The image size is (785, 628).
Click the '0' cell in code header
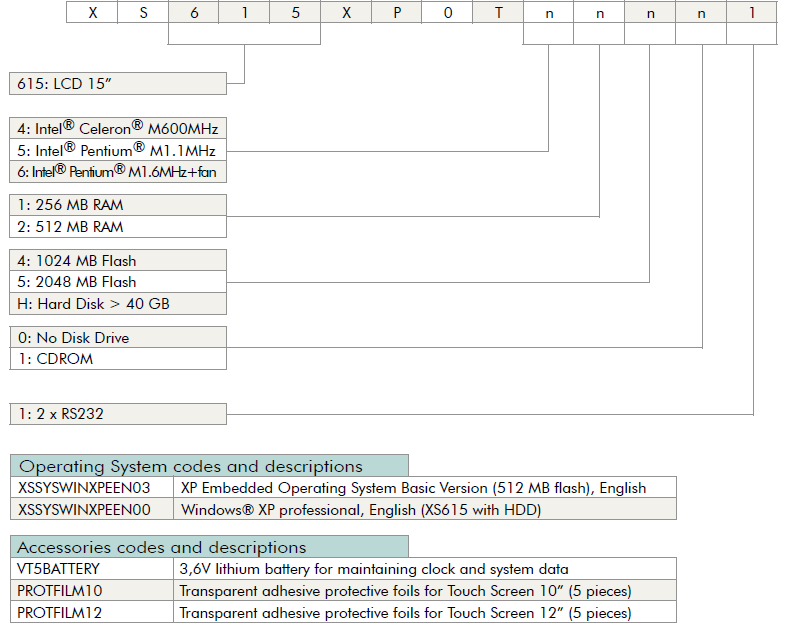(x=448, y=13)
